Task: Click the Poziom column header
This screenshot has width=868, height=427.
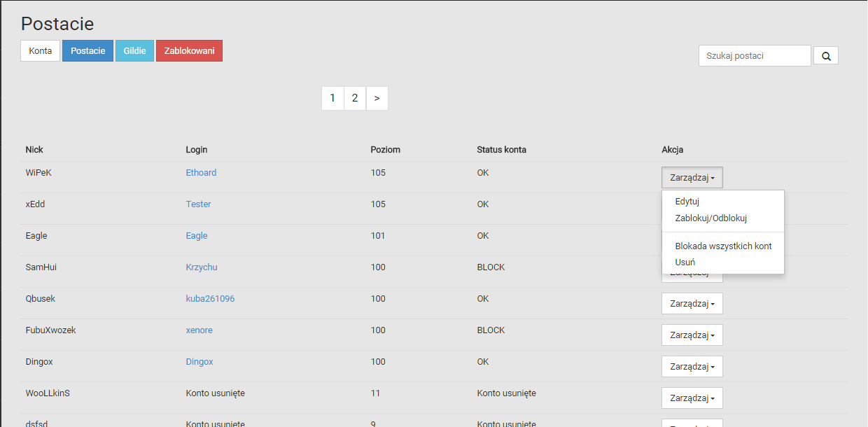Action: pos(386,150)
